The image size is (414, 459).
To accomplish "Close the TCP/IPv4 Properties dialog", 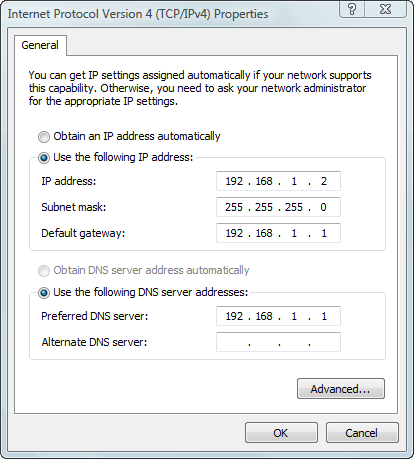I will coord(385,9).
